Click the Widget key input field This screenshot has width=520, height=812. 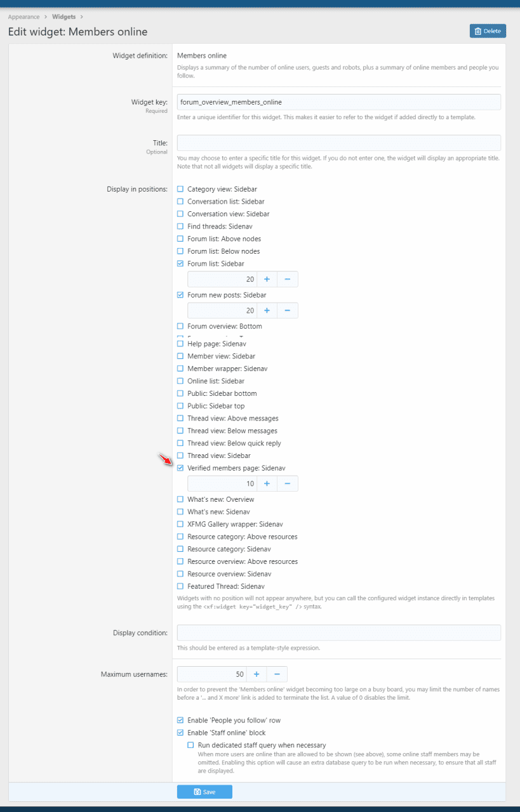point(338,101)
